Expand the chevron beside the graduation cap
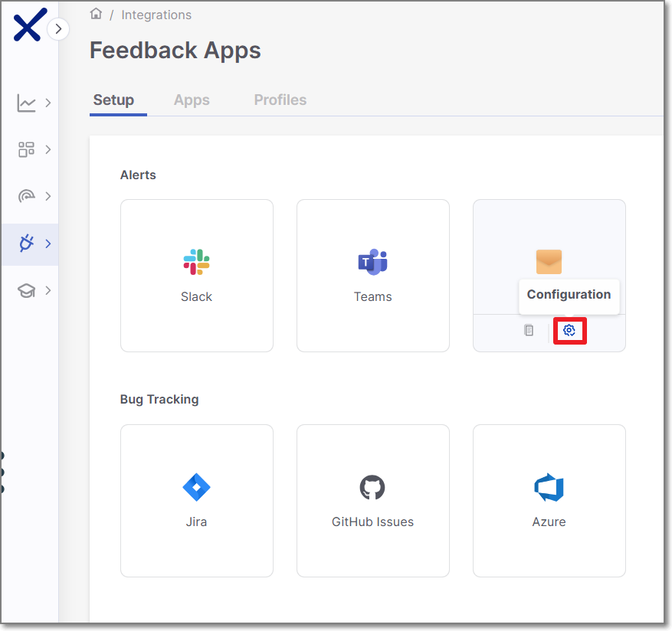 [48, 291]
